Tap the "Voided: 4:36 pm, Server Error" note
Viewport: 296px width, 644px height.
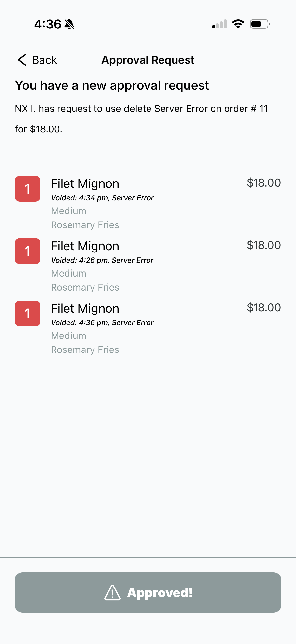coord(102,323)
